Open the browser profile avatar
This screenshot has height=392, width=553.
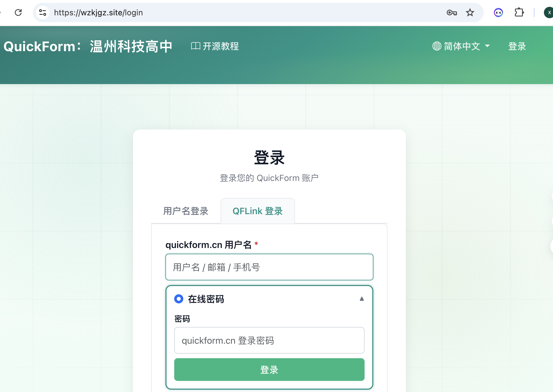click(549, 12)
